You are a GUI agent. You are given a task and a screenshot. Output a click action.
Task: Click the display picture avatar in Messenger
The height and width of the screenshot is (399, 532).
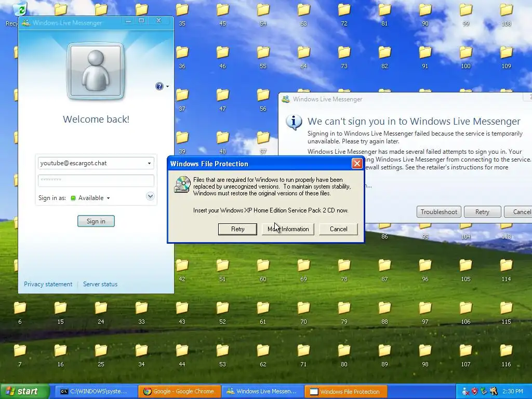point(96,71)
